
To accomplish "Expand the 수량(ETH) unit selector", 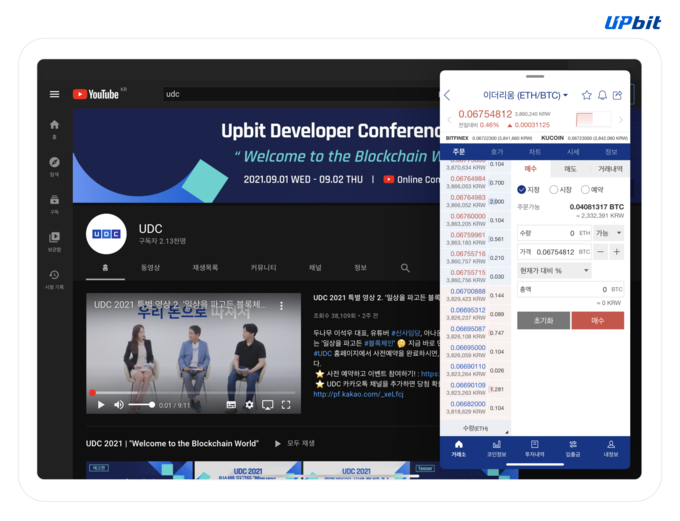I will [x=476, y=428].
